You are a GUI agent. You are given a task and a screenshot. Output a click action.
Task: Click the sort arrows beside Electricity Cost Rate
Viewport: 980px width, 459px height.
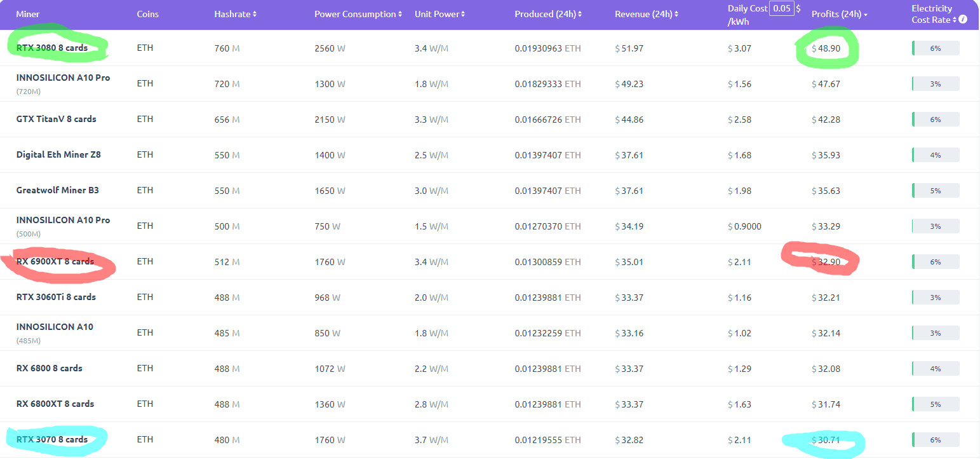click(x=955, y=20)
